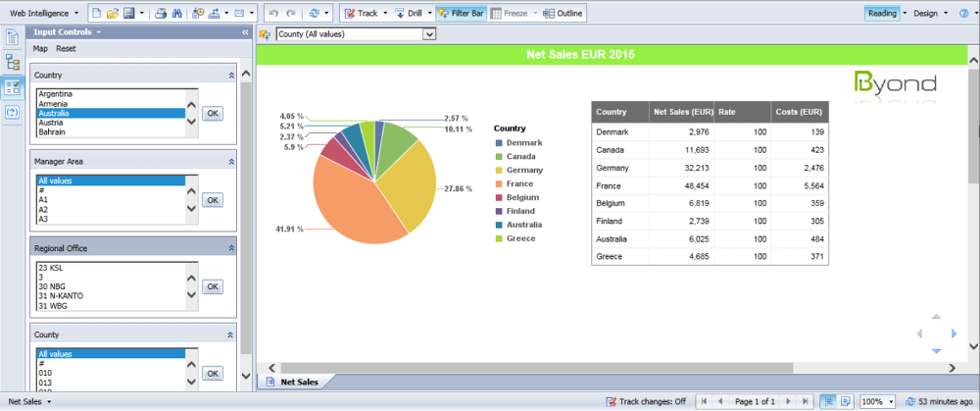
Task: Click the refresh icon in top toolbar
Action: [x=314, y=14]
